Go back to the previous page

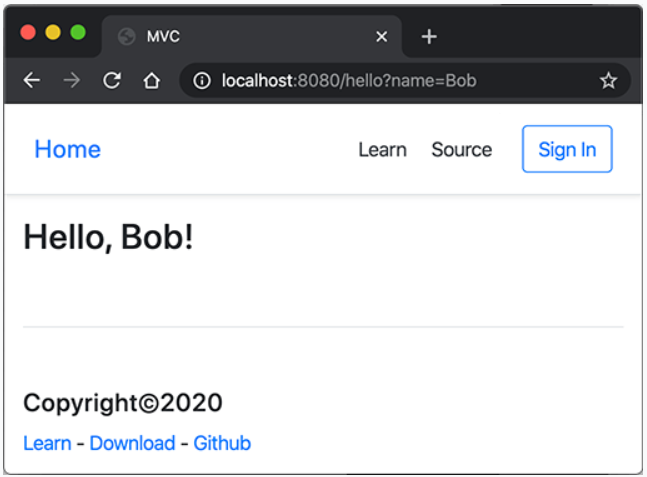point(32,80)
